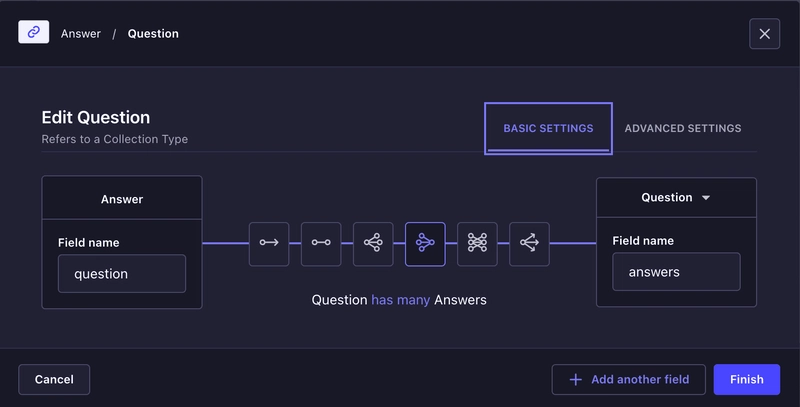
Task: Click the Question breadcrumb in header
Action: coord(153,34)
